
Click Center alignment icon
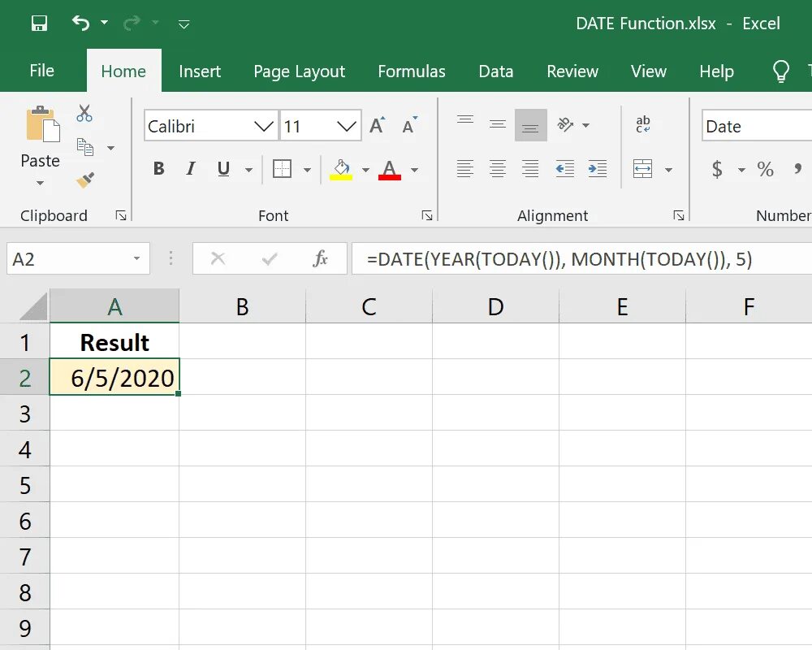pyautogui.click(x=498, y=169)
